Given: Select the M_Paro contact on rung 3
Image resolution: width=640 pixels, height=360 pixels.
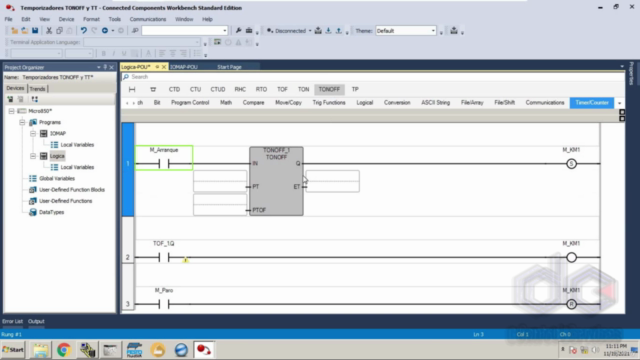Looking at the screenshot, I should pyautogui.click(x=164, y=304).
